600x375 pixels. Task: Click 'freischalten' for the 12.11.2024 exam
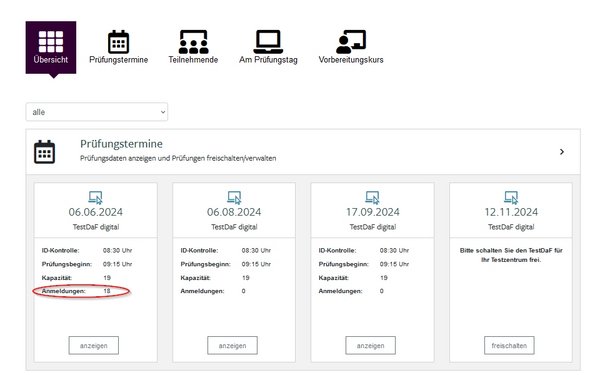[x=509, y=346]
